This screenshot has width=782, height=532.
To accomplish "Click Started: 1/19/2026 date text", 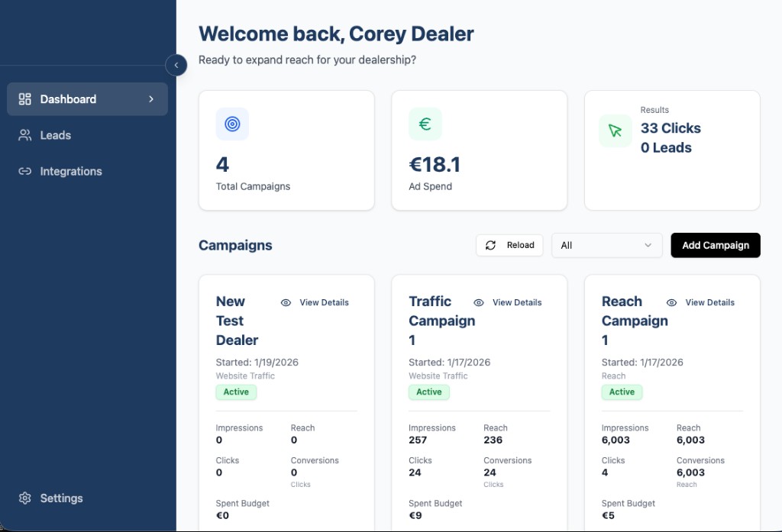I will click(x=257, y=363).
